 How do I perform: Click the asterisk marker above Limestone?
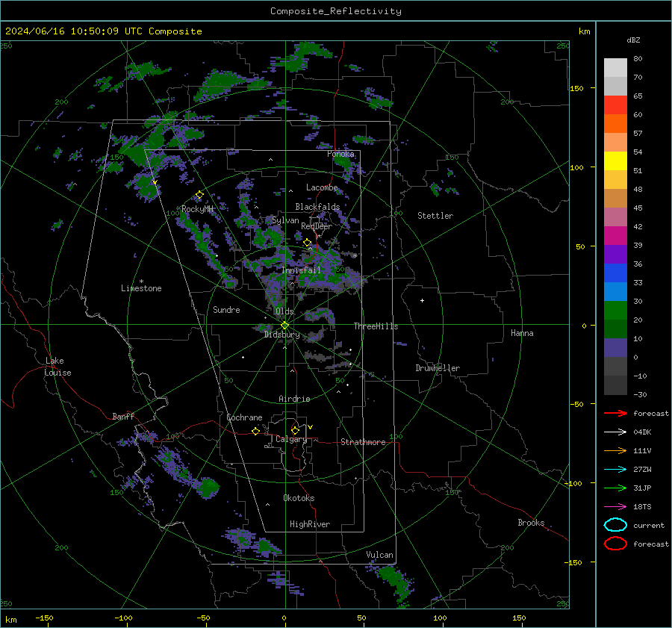[x=141, y=282]
